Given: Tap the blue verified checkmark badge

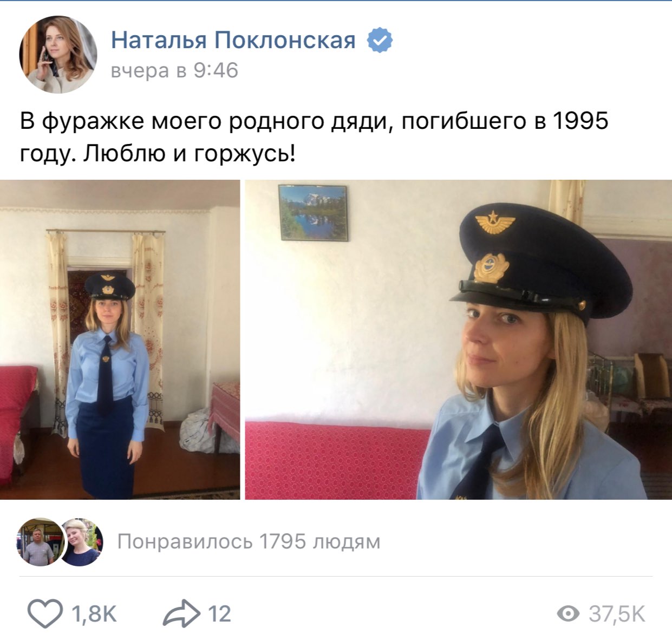Looking at the screenshot, I should pyautogui.click(x=380, y=41).
